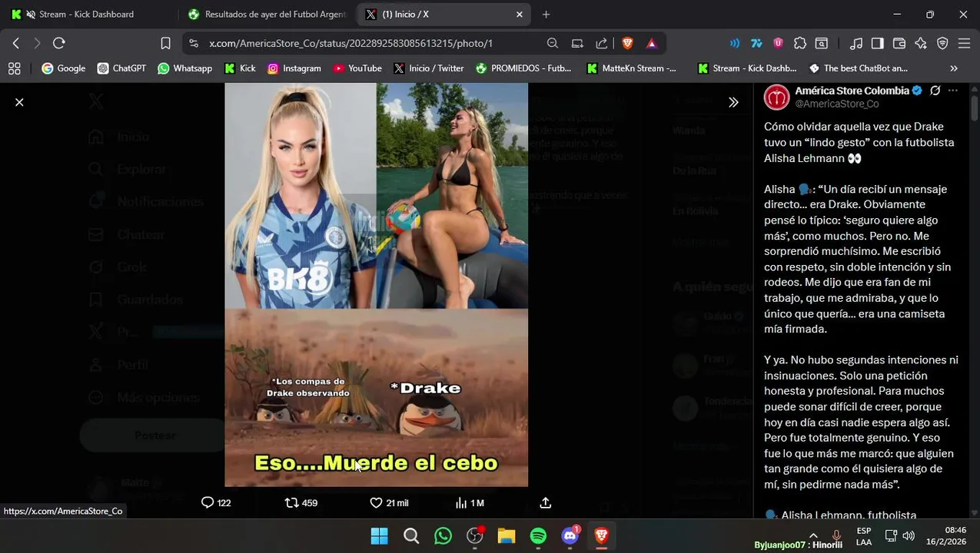
Task: Go forward to the next page
Action: (x=36, y=43)
